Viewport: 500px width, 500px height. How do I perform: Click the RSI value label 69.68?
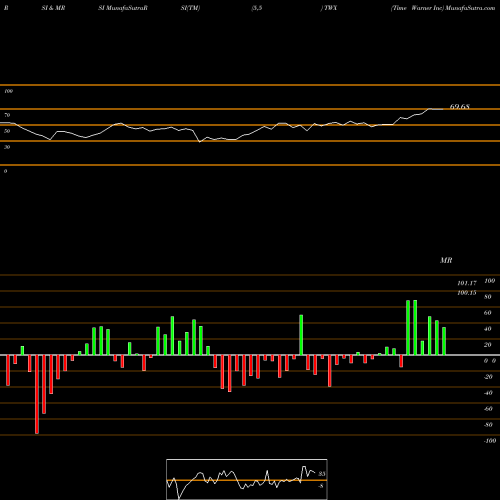click(x=460, y=107)
